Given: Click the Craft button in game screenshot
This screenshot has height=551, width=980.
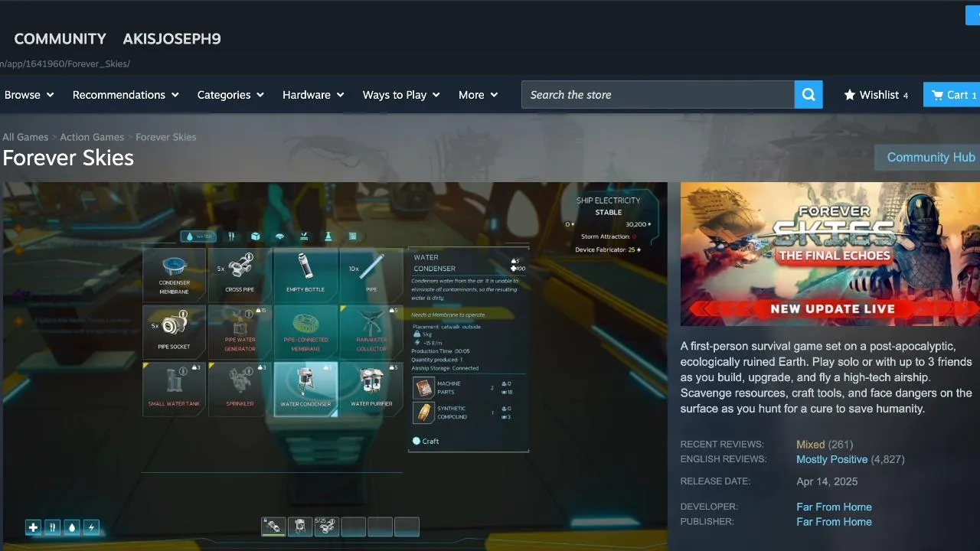Looking at the screenshot, I should 426,441.
